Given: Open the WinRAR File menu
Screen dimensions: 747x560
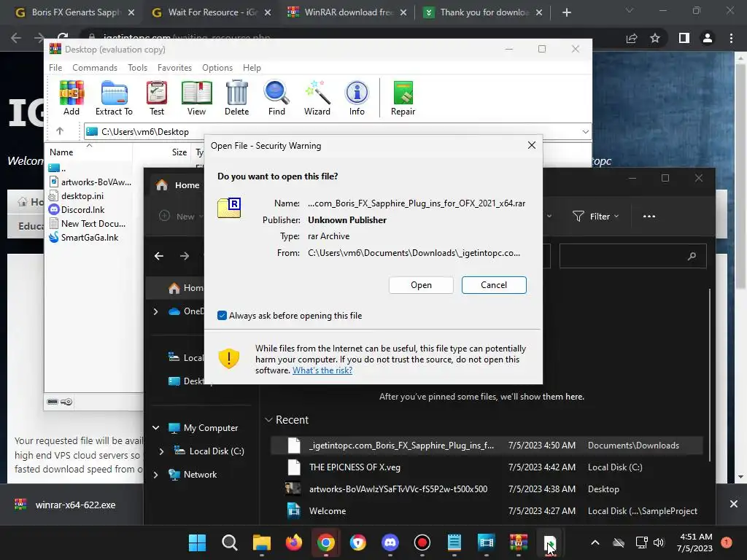Looking at the screenshot, I should pyautogui.click(x=55, y=68).
